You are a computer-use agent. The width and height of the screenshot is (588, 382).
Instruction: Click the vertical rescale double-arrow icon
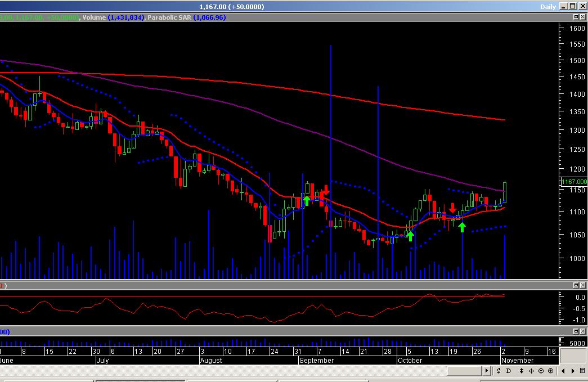coord(522,371)
